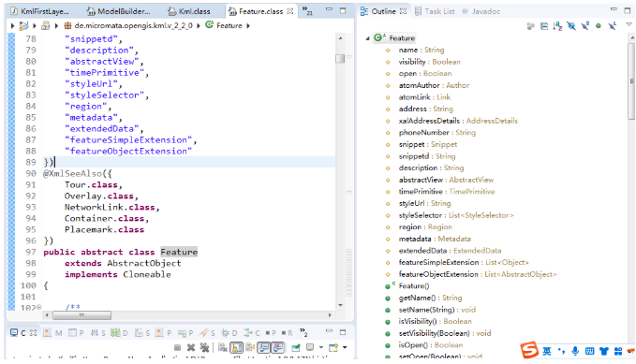Toggle Hide Static Members in Outline toolbar

click(x=584, y=26)
